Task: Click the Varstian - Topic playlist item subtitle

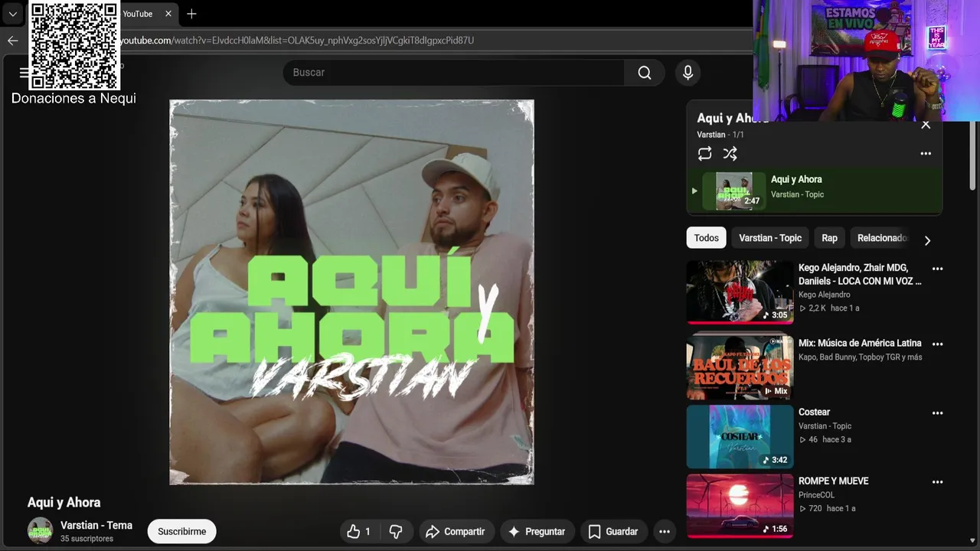Action: pos(797,194)
